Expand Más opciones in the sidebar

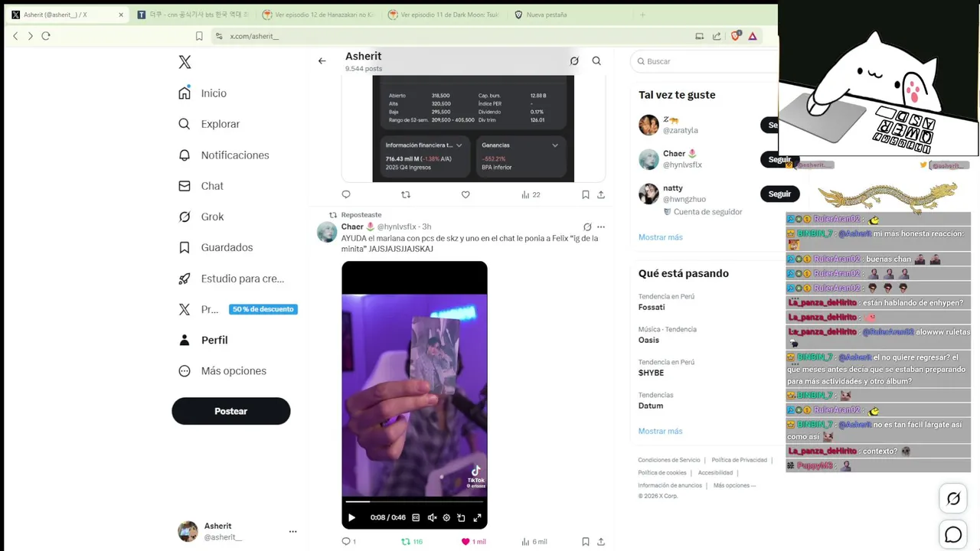click(222, 370)
